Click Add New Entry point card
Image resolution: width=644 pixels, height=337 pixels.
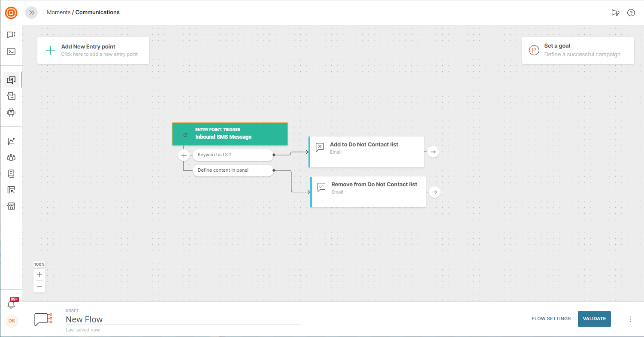(93, 50)
